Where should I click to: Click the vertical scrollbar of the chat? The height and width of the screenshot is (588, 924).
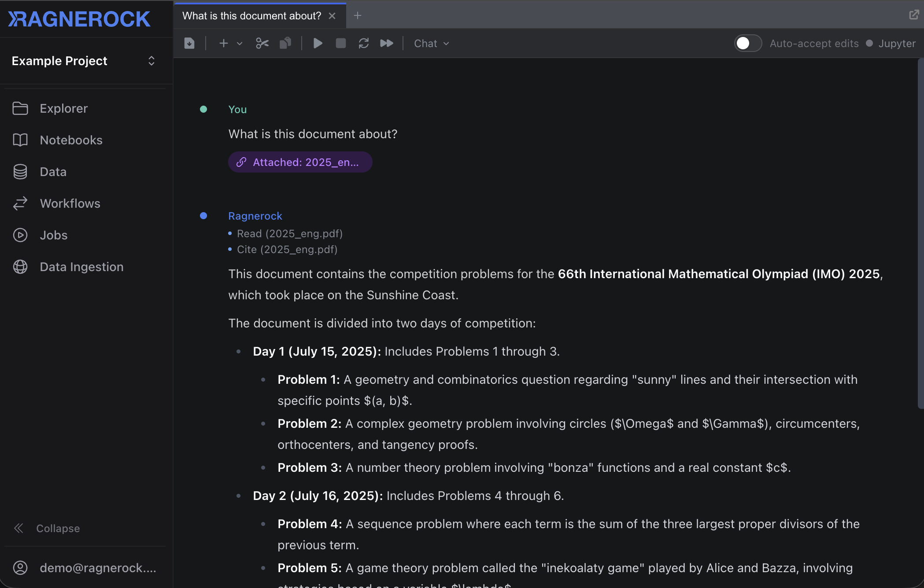point(920,233)
